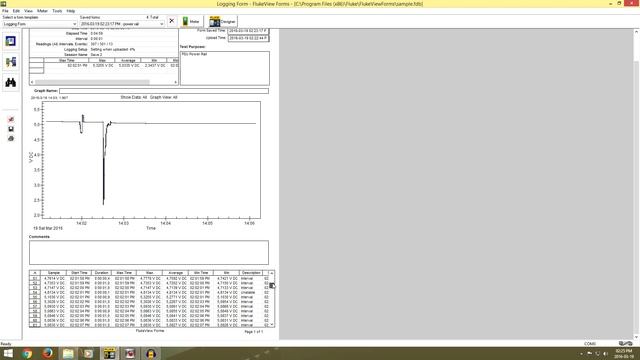This screenshot has height=360, width=640.
Task: Open Chrome from the taskbar
Action: coord(27,353)
